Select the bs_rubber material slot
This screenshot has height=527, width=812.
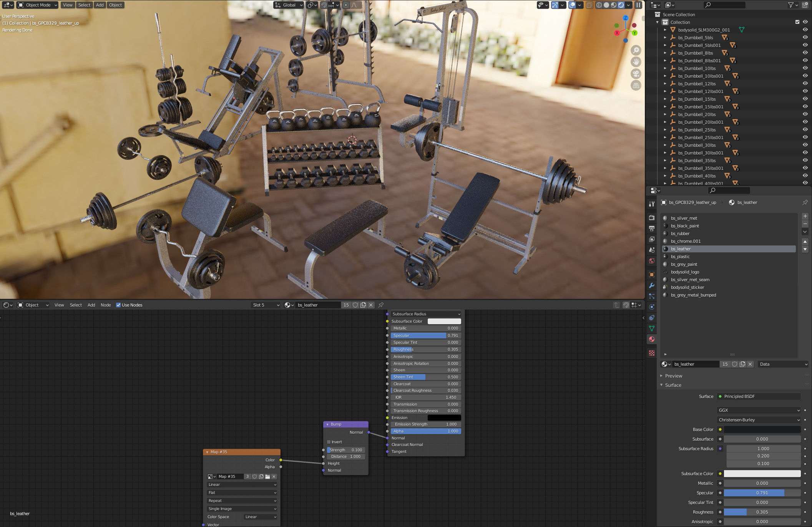coord(680,234)
